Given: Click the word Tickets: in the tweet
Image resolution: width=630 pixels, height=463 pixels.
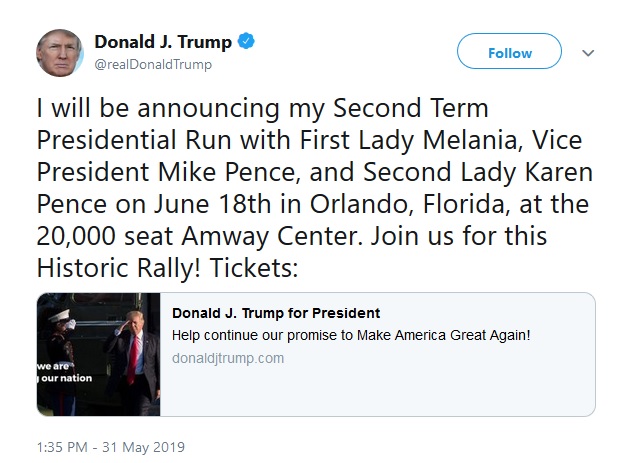Looking at the screenshot, I should click(x=254, y=268).
